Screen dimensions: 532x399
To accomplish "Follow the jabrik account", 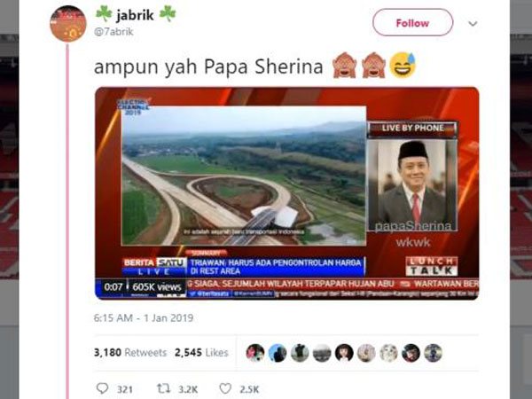I will pos(412,23).
